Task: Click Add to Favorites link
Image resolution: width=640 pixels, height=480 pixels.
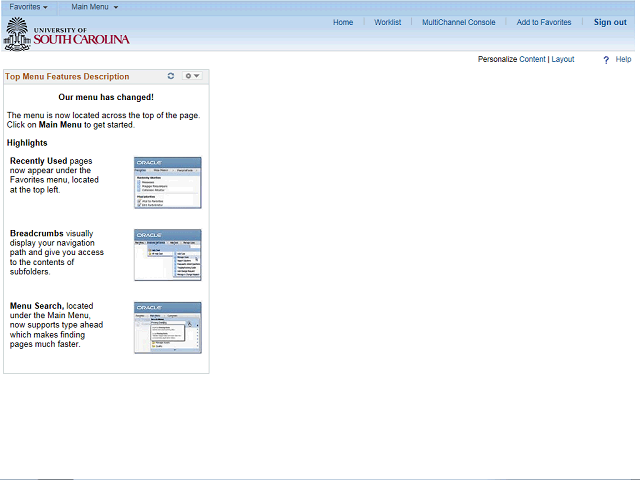Action: 544,22
